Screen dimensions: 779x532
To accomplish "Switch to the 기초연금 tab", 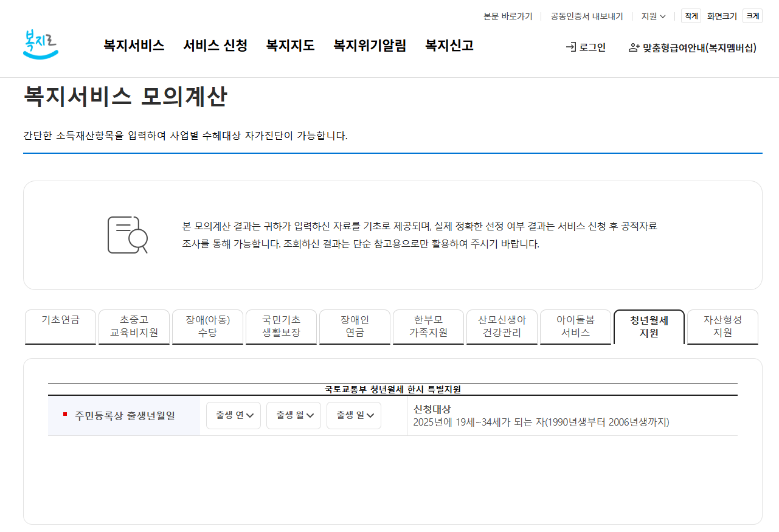I will 60,326.
